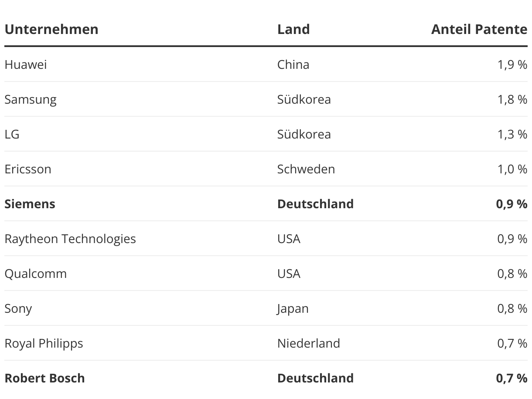Viewport: 532px width, 399px height.
Task: Select Schweden country cell
Action: [306, 169]
